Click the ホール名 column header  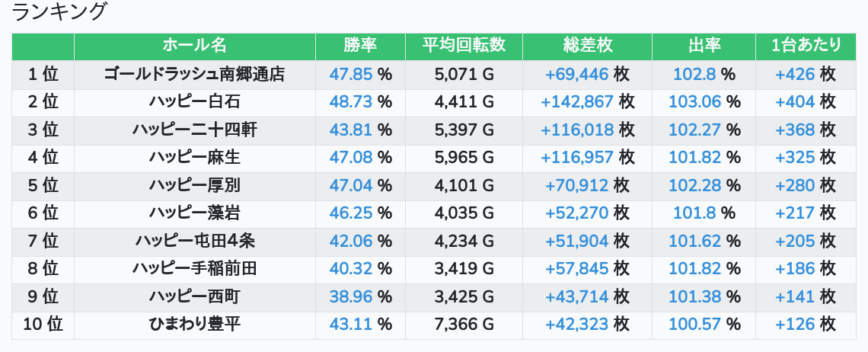(x=194, y=46)
